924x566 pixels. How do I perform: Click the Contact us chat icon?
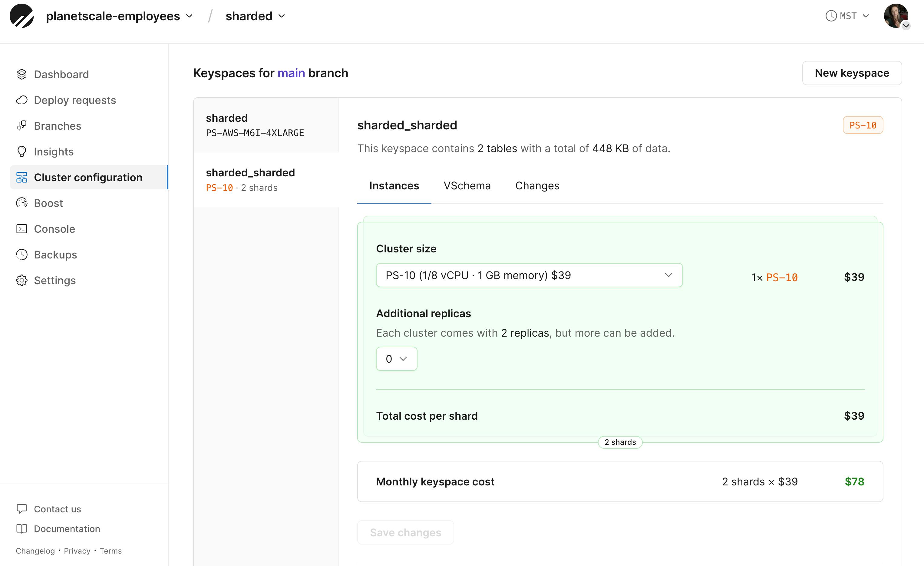[22, 508]
